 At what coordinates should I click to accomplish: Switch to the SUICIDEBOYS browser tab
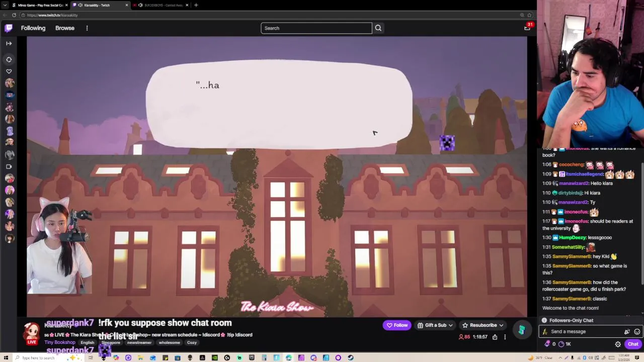pyautogui.click(x=159, y=5)
